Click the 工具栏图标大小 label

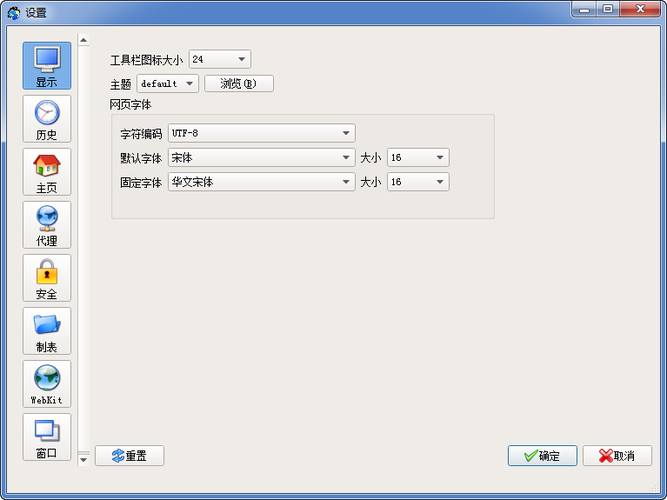(147, 60)
